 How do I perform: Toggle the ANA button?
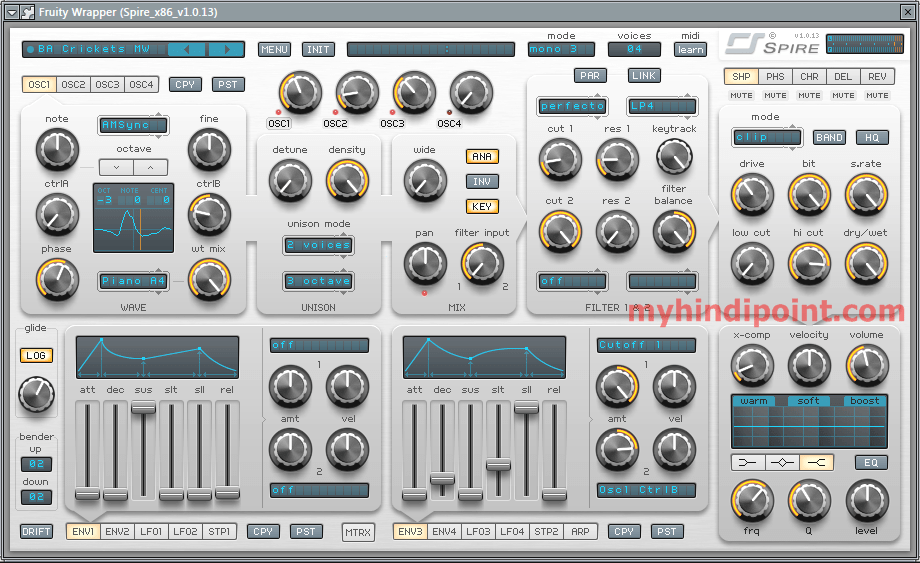tap(482, 157)
